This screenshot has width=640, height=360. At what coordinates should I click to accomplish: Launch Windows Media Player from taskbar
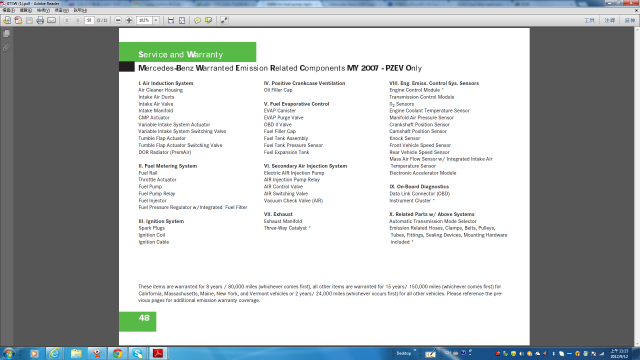click(x=34, y=353)
